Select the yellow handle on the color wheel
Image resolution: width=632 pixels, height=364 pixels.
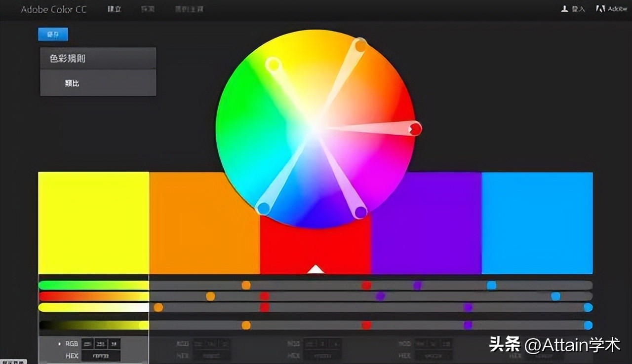273,64
